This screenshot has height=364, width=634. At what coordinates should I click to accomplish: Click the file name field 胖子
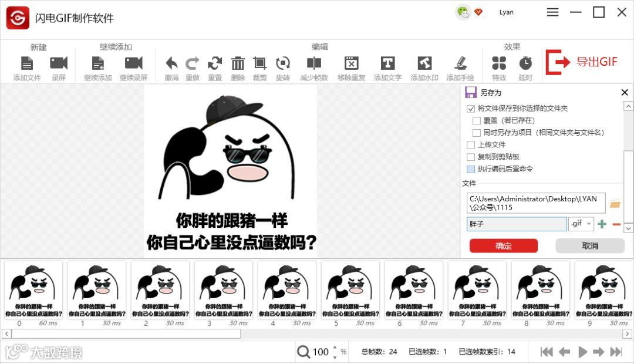pos(517,224)
